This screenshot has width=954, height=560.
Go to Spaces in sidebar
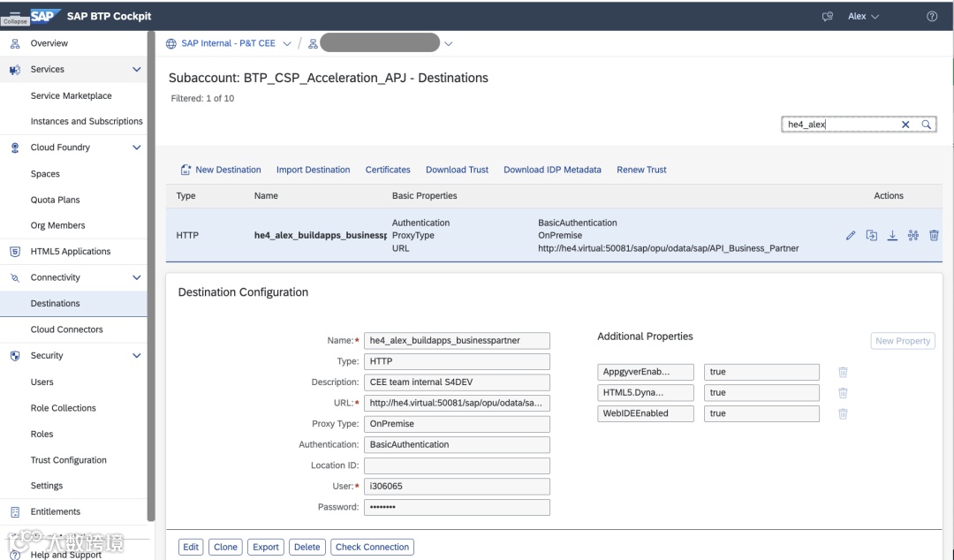[x=45, y=173]
